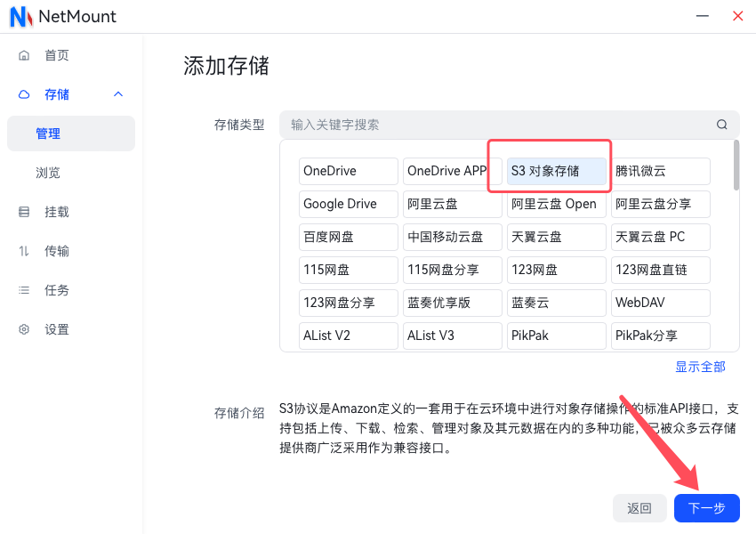
Task: Select S3 对象存储 storage type
Action: 557,171
